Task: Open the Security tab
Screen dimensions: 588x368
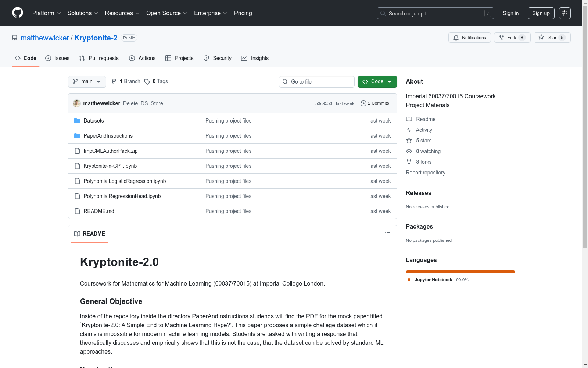Action: (x=218, y=58)
